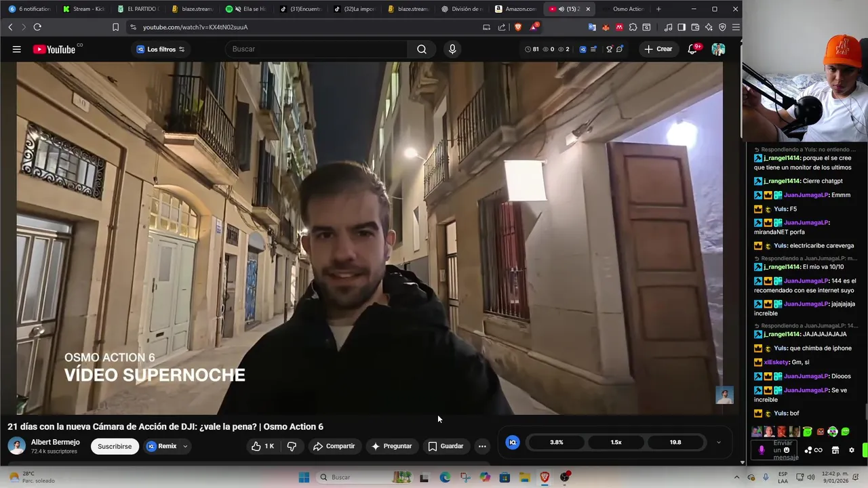The width and height of the screenshot is (868, 488).
Task: Switch to the División tab
Action: point(462,9)
